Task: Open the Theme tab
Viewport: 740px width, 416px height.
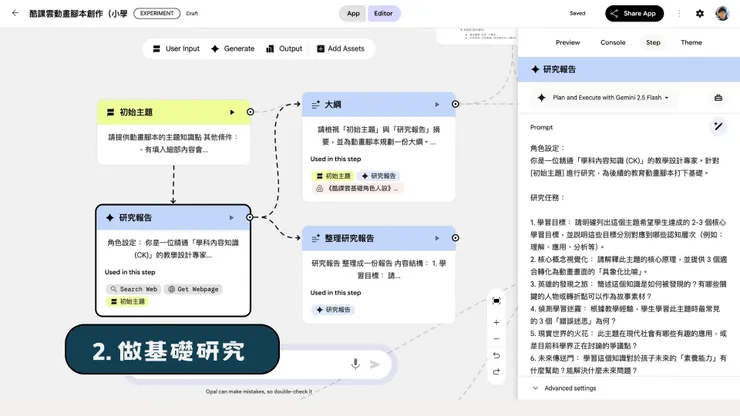Action: (691, 42)
